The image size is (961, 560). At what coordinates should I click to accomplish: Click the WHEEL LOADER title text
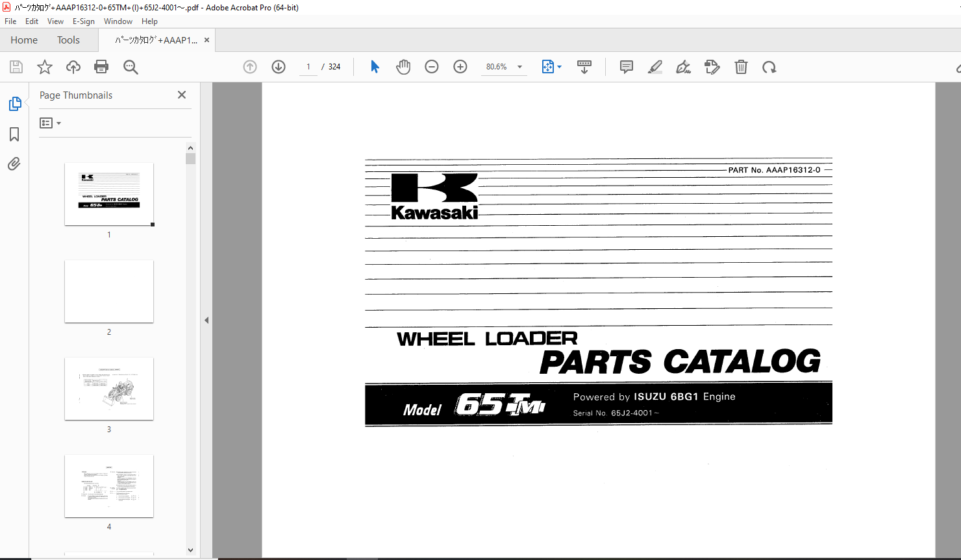pos(487,339)
